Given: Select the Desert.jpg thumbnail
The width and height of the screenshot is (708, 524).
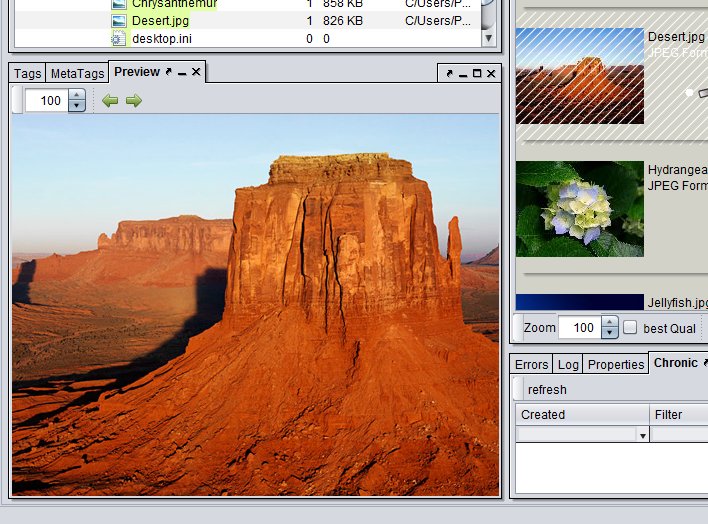Looking at the screenshot, I should (580, 76).
